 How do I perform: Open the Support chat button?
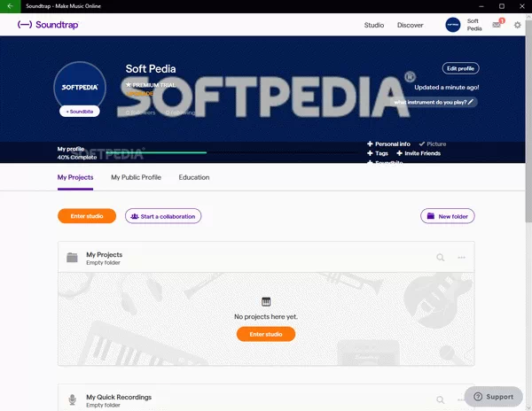point(493,397)
